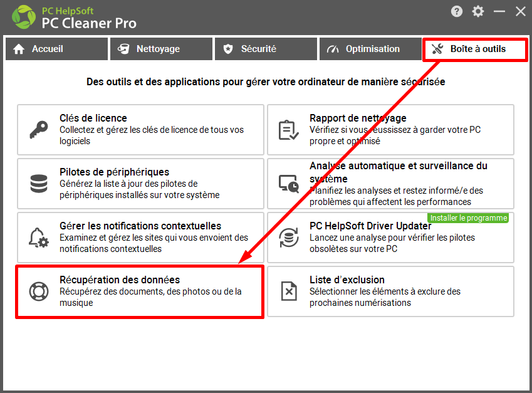This screenshot has height=393, width=532.
Task: Click the wrench icon on Boîte à outils
Action: (x=437, y=50)
